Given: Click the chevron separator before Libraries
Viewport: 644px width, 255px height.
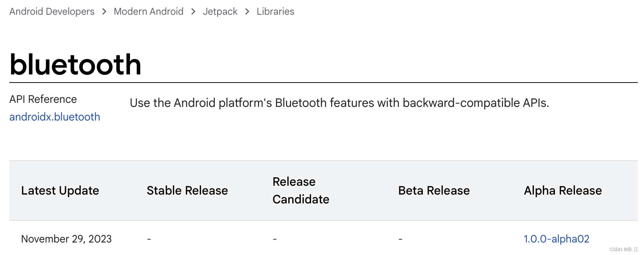Looking at the screenshot, I should point(247,11).
